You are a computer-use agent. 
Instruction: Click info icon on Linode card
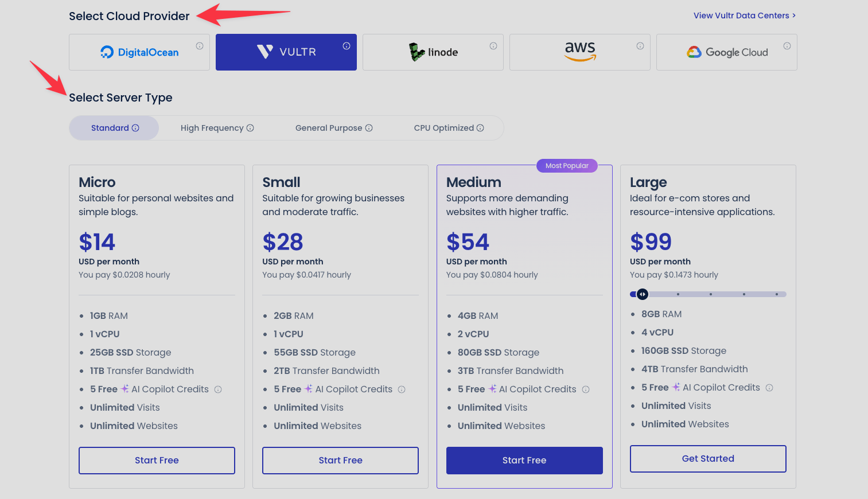pos(493,46)
